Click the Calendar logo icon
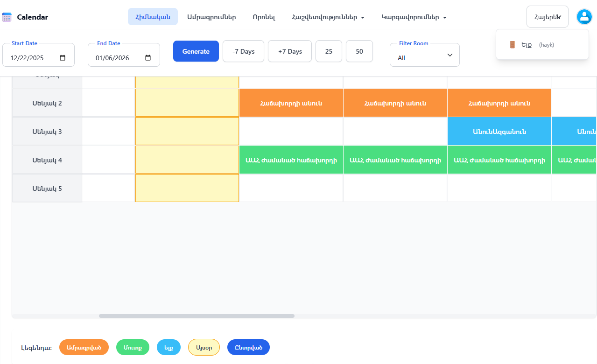Viewport: 597px width, 364px height. 7,17
